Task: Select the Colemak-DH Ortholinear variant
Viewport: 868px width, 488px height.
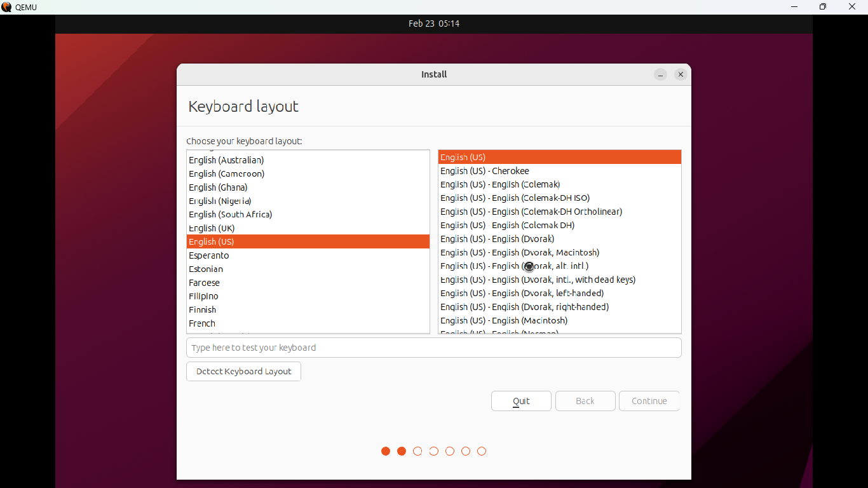Action: click(560, 212)
